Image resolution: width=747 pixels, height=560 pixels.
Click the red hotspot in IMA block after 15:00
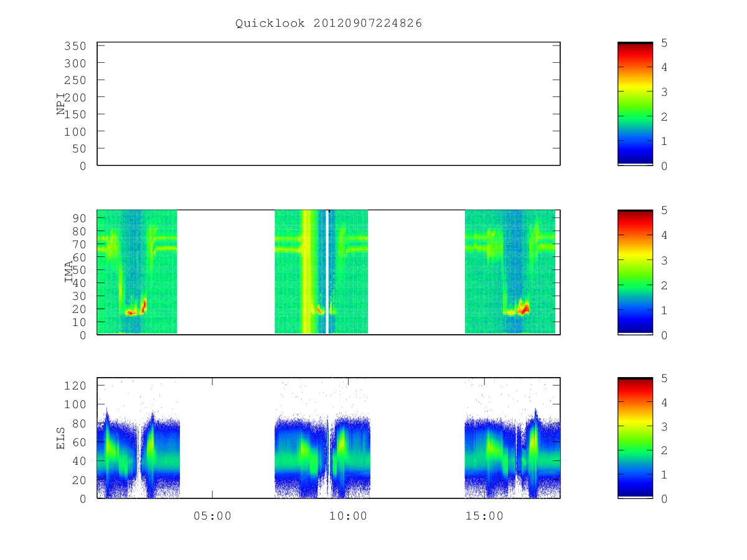(x=523, y=309)
